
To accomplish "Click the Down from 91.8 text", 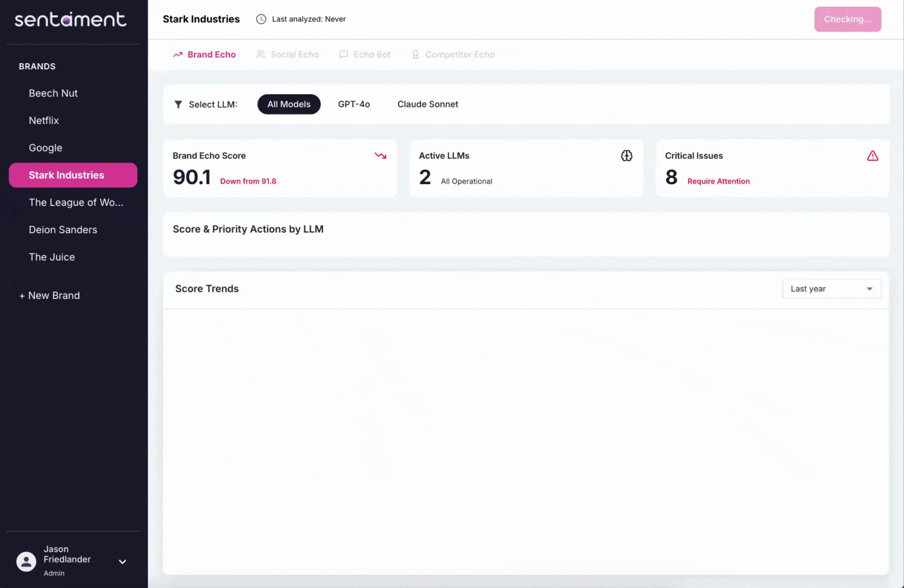I will [x=248, y=181].
